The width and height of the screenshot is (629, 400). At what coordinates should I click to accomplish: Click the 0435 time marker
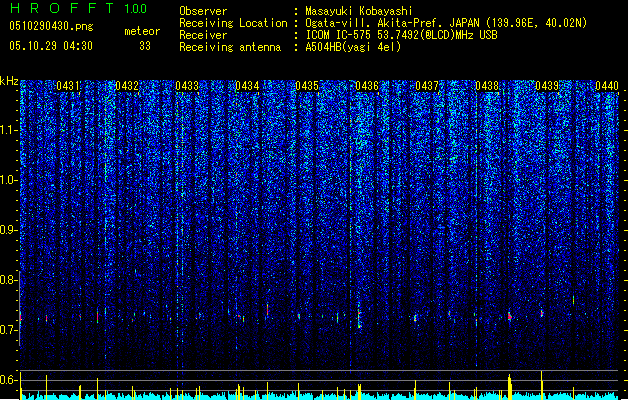[307, 86]
